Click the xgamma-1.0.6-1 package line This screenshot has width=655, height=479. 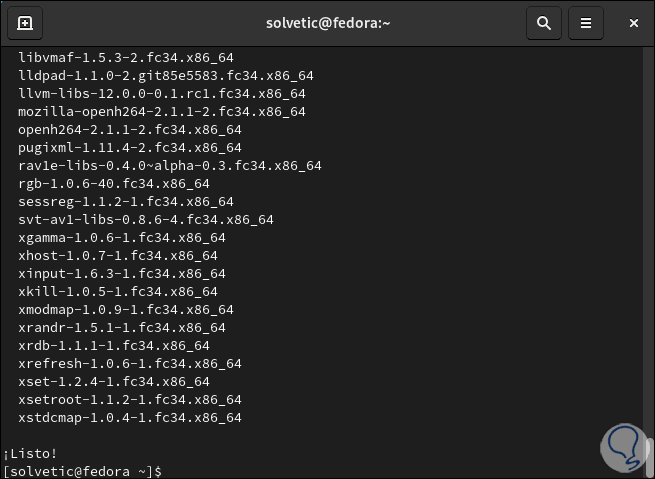coord(121,237)
